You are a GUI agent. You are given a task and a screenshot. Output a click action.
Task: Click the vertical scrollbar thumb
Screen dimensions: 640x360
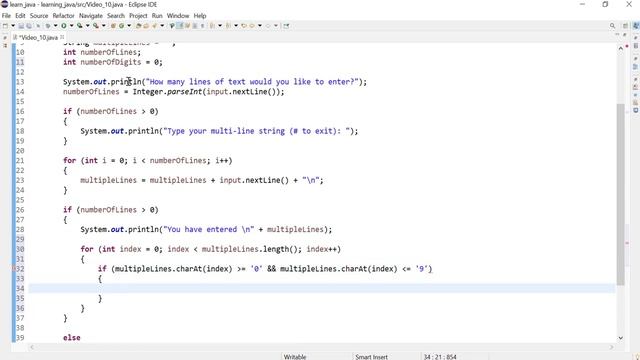coord(620,195)
